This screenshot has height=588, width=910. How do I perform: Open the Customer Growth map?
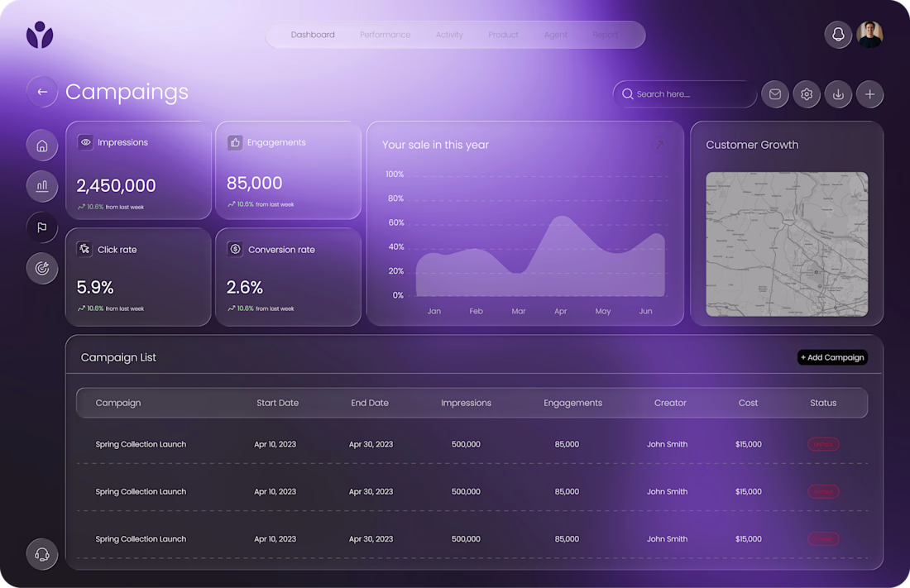[787, 244]
